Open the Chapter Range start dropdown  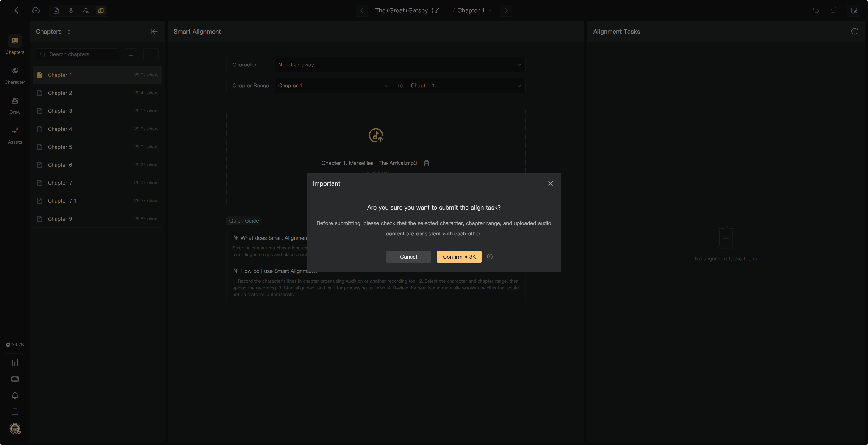pyautogui.click(x=334, y=86)
